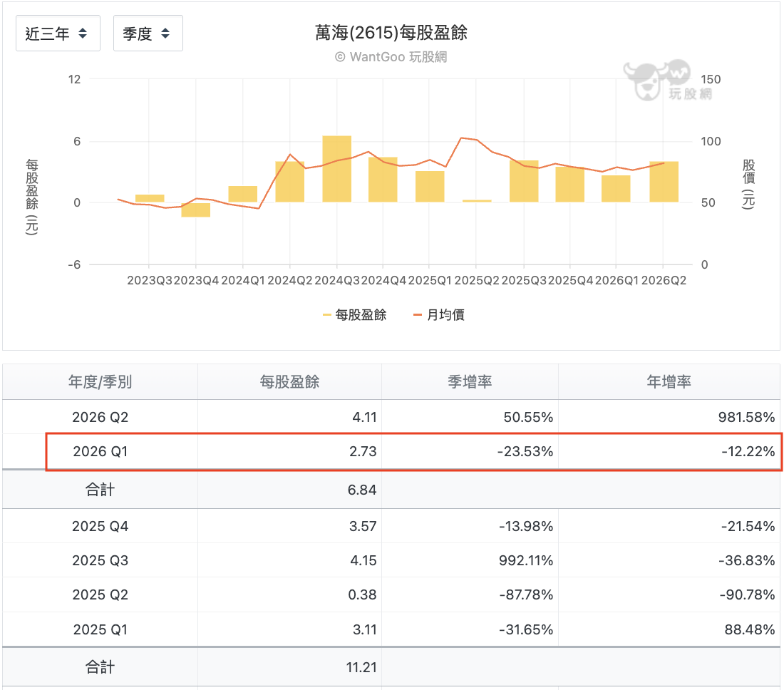
Task: Click quarterly growth -87.78%
Action: pos(526,594)
